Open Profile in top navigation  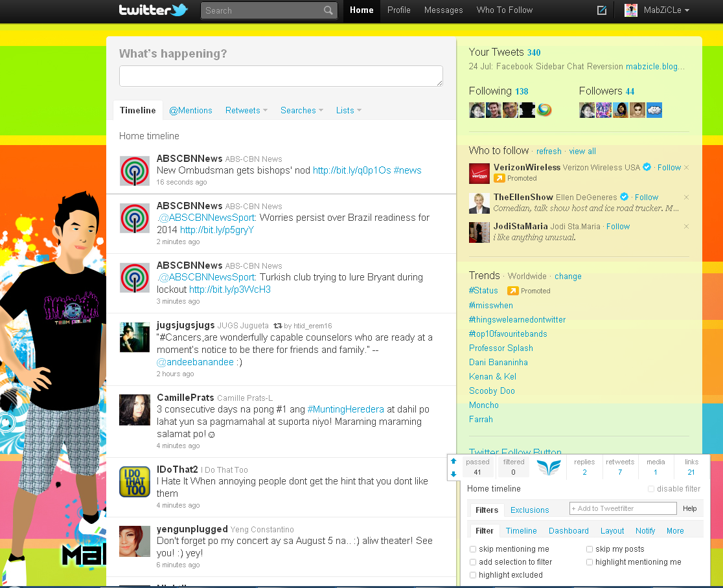399,10
